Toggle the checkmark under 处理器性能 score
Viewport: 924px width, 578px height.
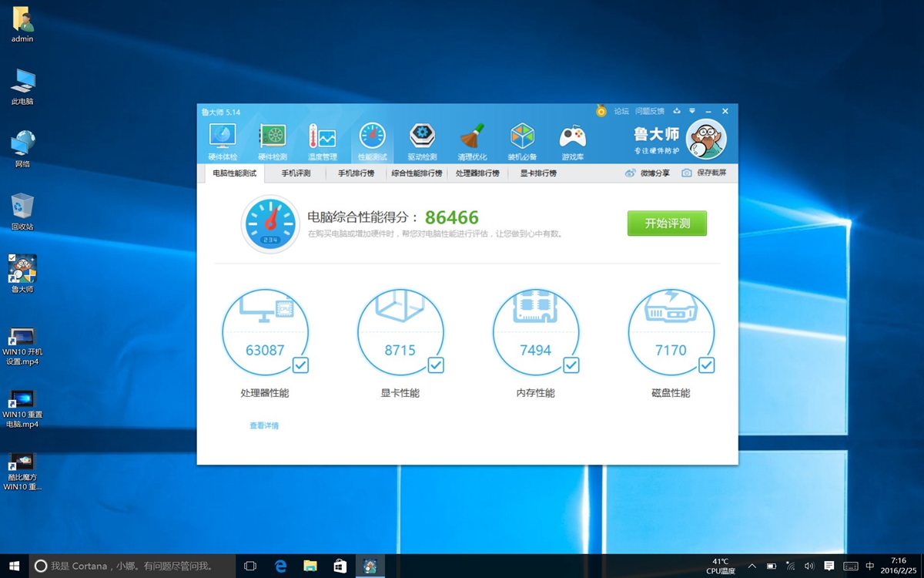[x=300, y=365]
